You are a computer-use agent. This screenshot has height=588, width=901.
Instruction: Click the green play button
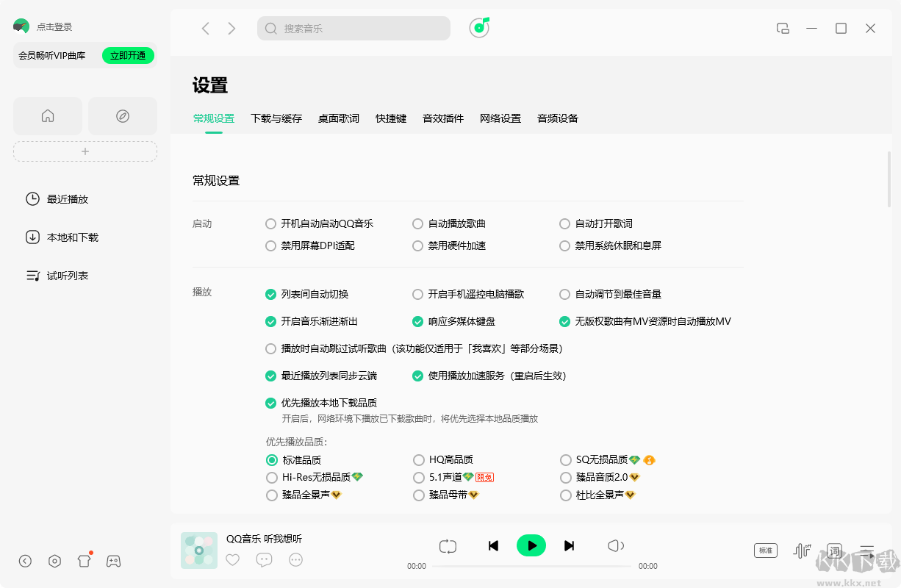click(x=531, y=545)
